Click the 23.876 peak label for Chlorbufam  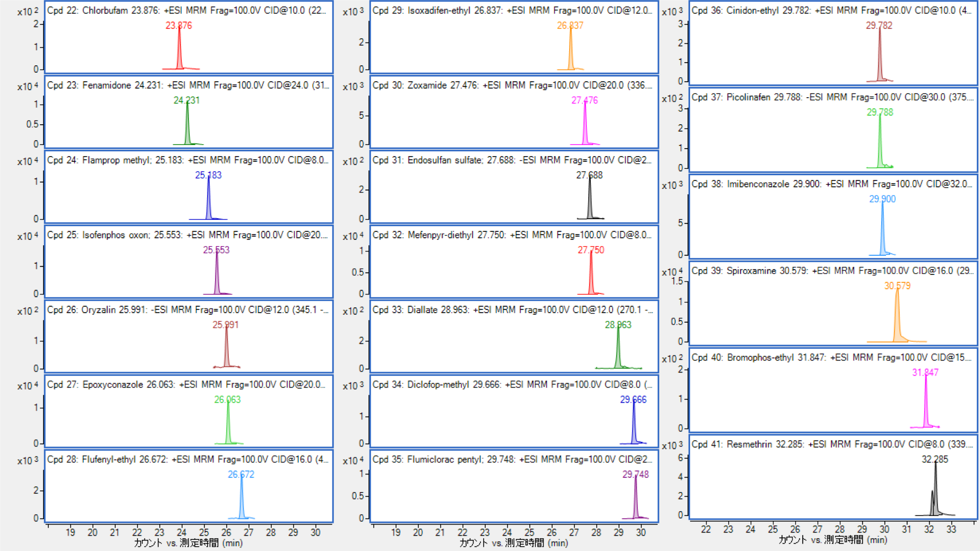coord(179,25)
